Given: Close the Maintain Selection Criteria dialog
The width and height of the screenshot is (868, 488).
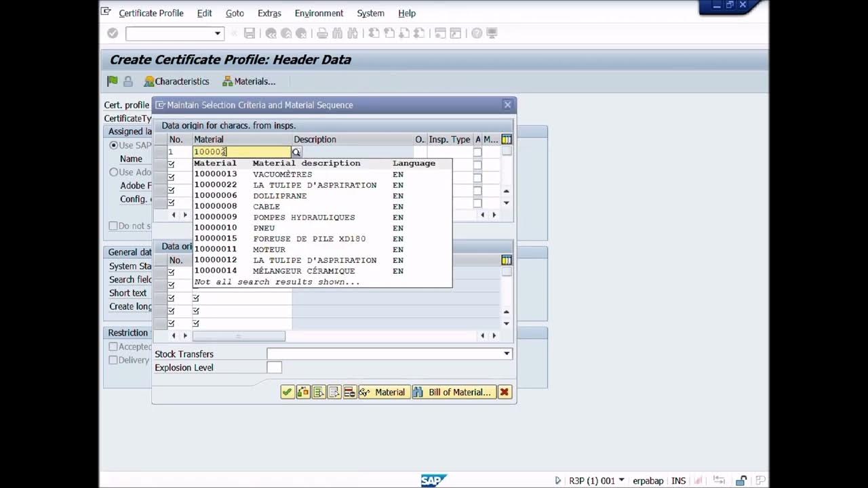Looking at the screenshot, I should 507,105.
